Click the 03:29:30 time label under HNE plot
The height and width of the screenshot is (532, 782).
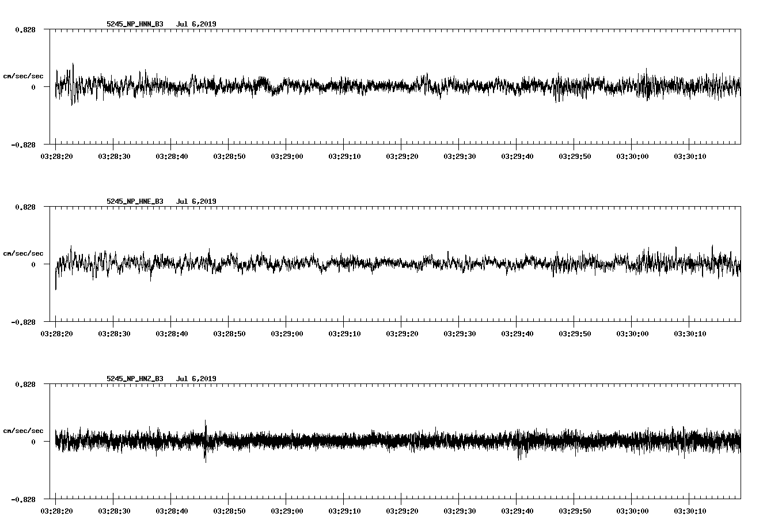pyautogui.click(x=459, y=333)
